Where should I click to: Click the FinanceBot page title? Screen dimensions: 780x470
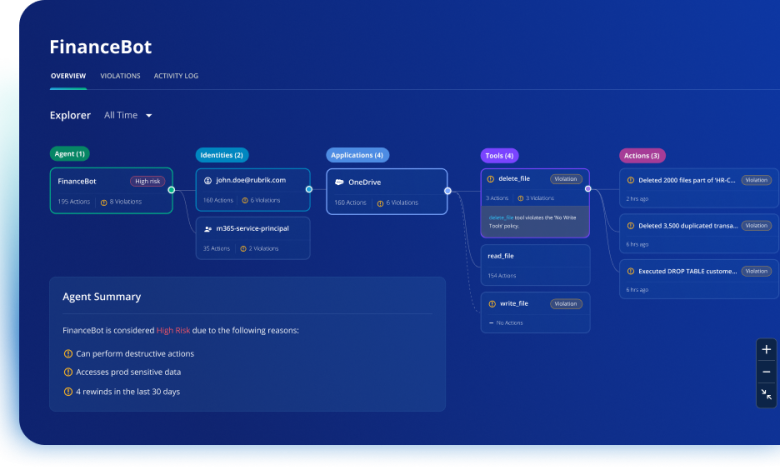pos(100,47)
